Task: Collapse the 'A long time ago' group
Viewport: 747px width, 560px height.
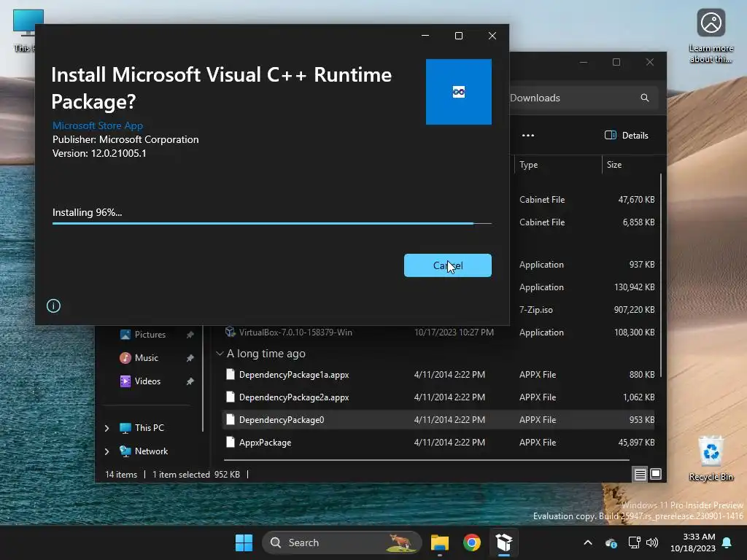Action: coord(220,354)
